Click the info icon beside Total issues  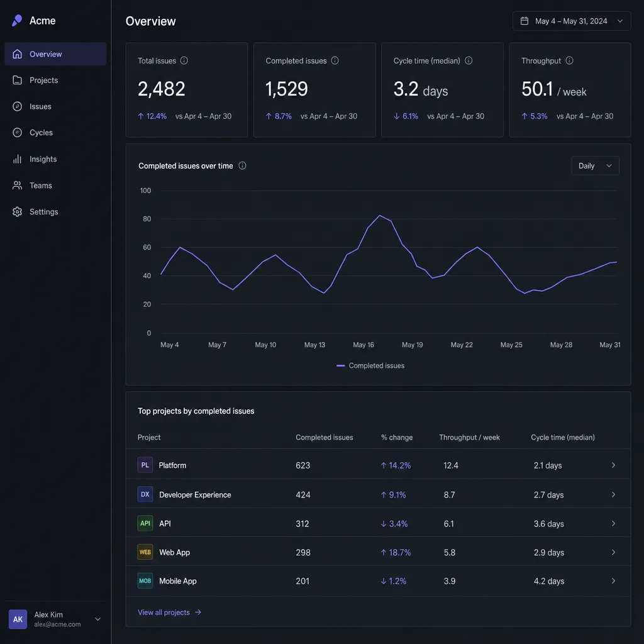184,60
